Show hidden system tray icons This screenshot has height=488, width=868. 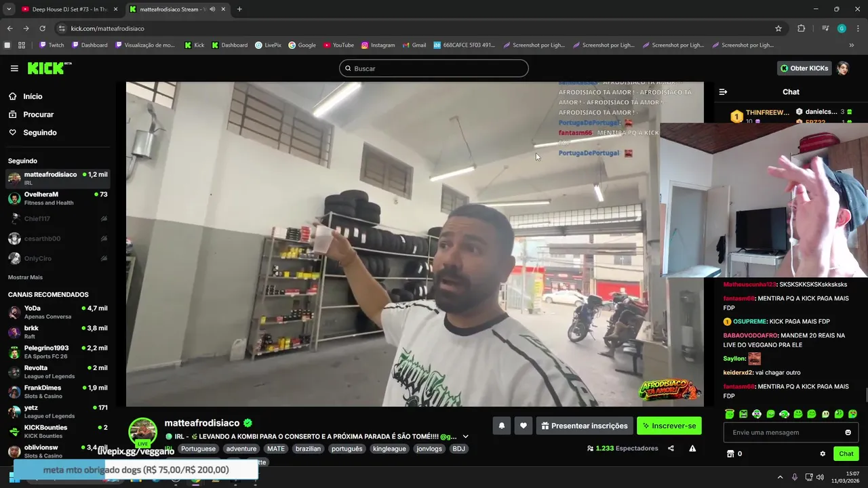tap(780, 477)
